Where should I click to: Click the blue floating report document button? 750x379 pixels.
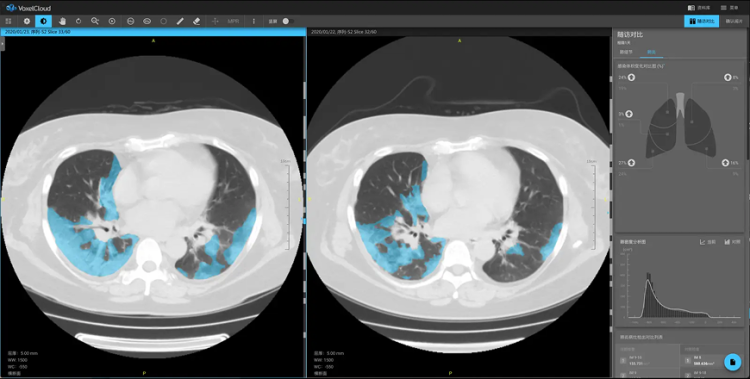tap(732, 362)
